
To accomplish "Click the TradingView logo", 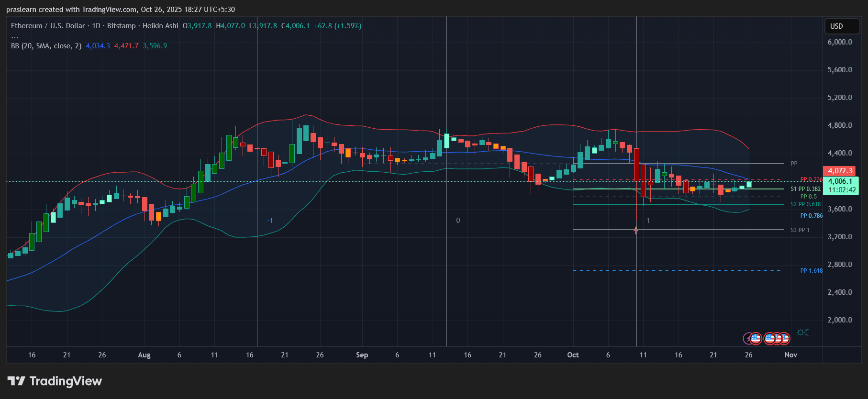I will click(x=55, y=381).
